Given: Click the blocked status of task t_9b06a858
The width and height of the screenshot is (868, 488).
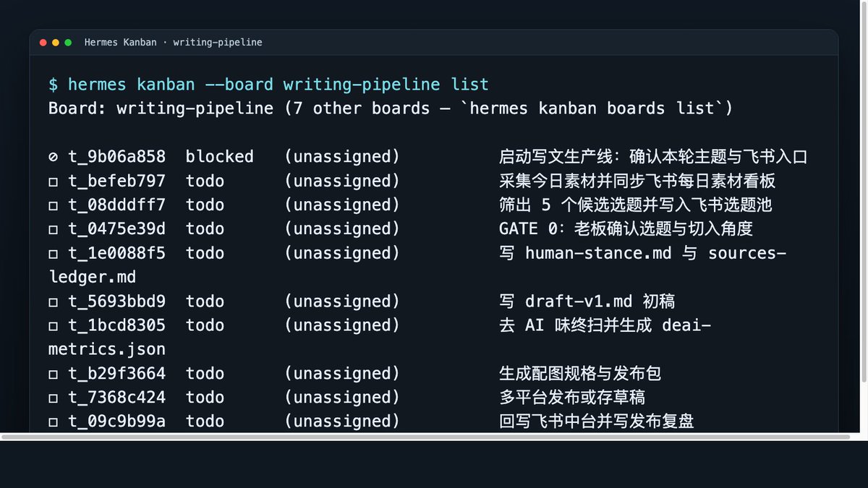Looking at the screenshot, I should [x=220, y=156].
